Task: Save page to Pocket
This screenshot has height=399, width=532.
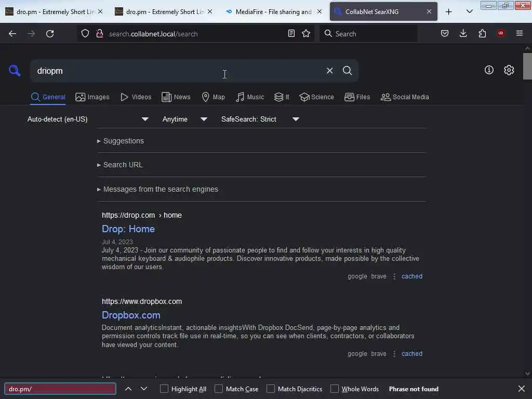Action: tap(445, 33)
